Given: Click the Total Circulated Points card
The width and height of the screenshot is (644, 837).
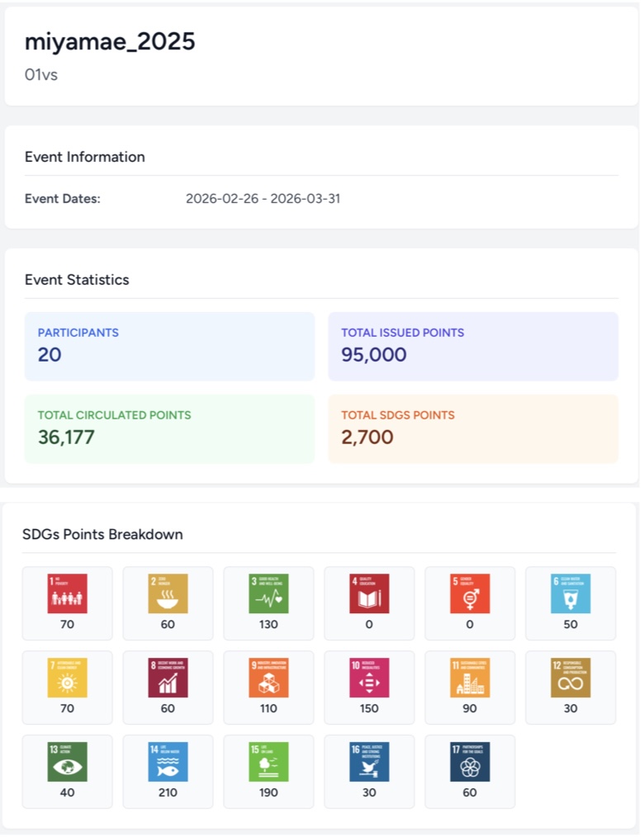Looking at the screenshot, I should pos(169,428).
